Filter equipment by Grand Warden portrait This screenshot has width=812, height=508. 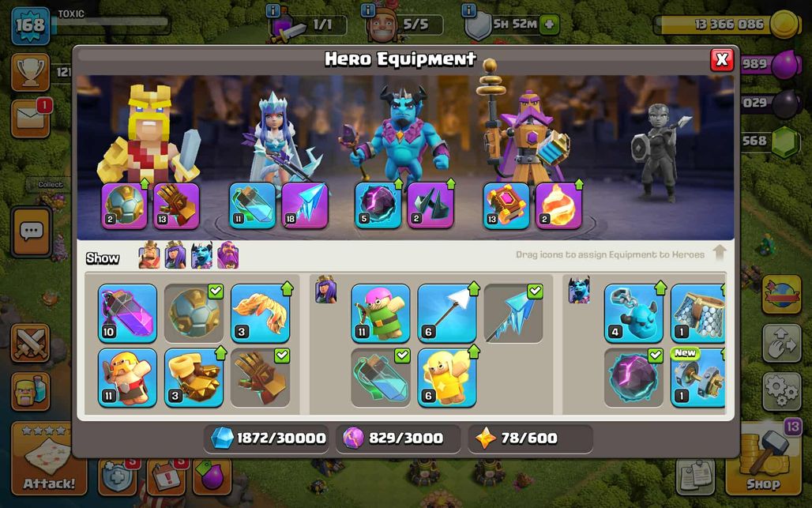tap(227, 254)
